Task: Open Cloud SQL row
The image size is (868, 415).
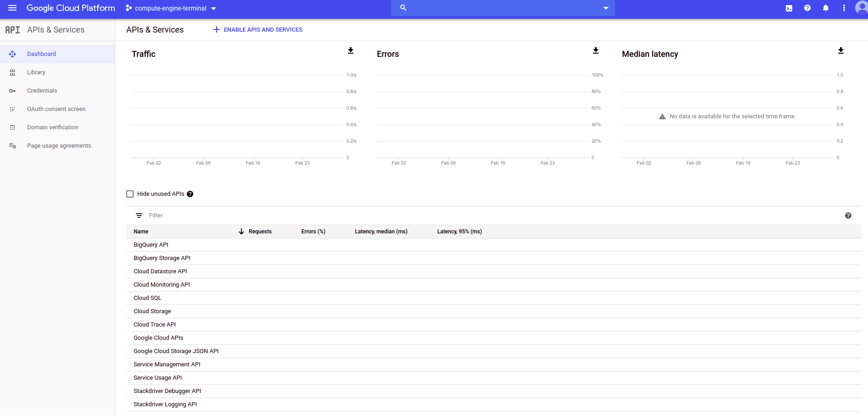Action: (x=493, y=298)
